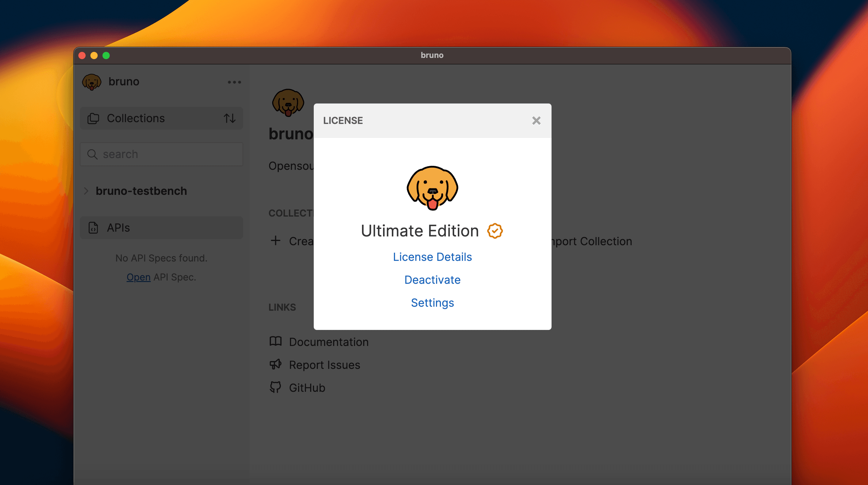The width and height of the screenshot is (868, 485).
Task: Click the plus icon for Create Collection
Action: tap(275, 241)
